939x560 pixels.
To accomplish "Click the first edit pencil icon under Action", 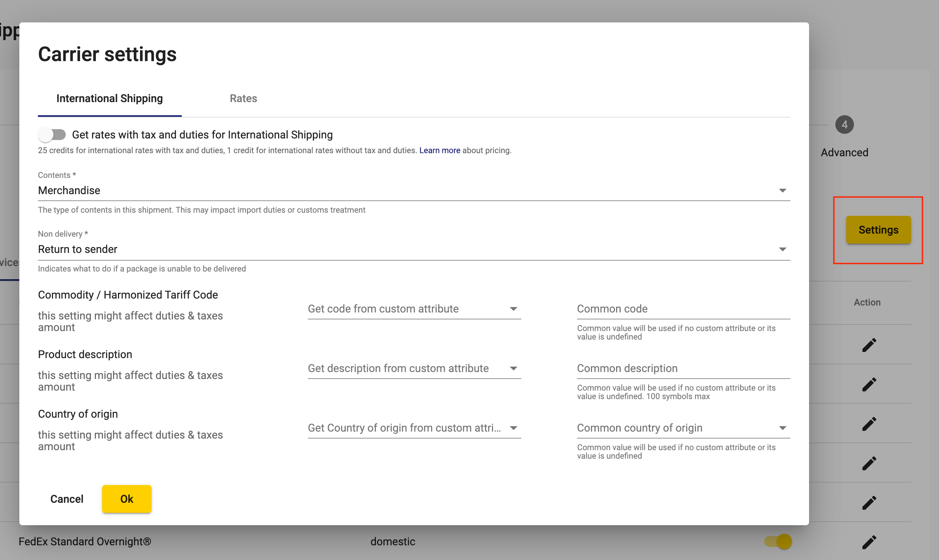I will coord(869,345).
